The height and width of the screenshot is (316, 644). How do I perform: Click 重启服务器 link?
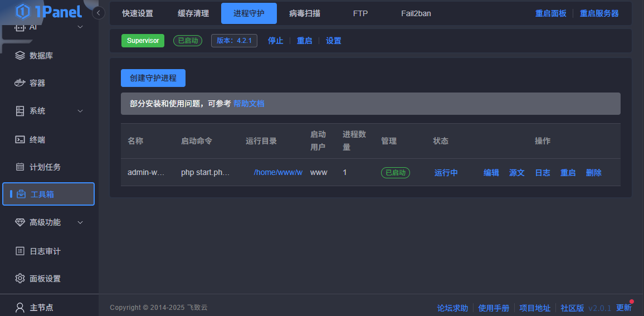click(599, 13)
